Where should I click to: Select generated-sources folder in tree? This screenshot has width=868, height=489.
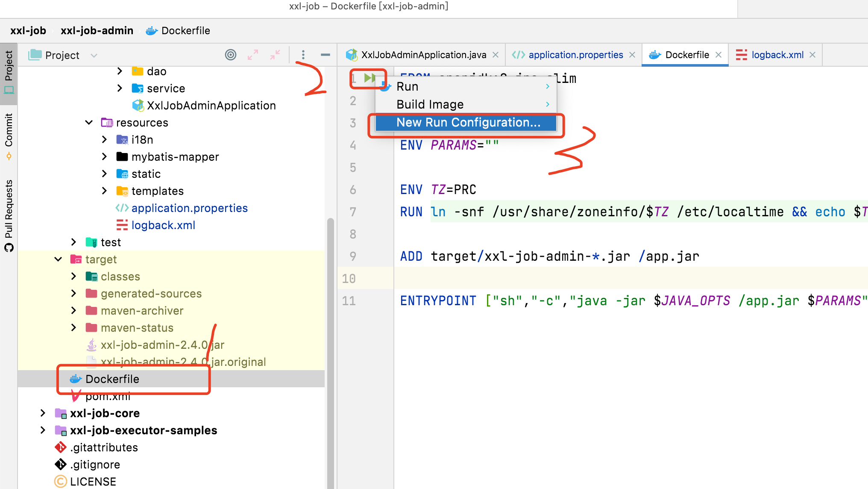151,293
